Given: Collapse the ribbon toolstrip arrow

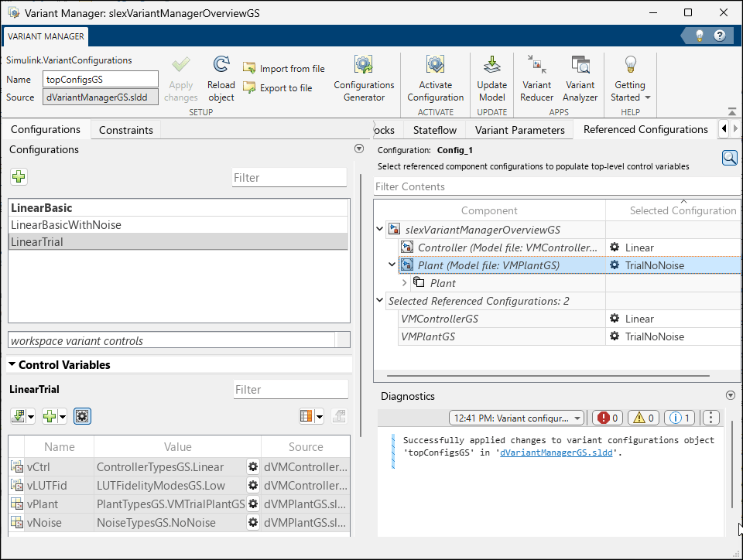Looking at the screenshot, I should (732, 111).
